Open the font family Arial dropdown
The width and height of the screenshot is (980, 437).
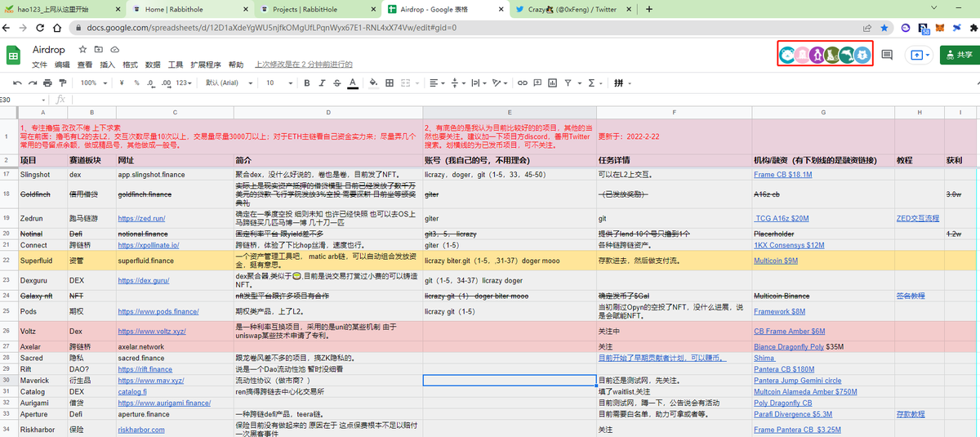pyautogui.click(x=229, y=82)
